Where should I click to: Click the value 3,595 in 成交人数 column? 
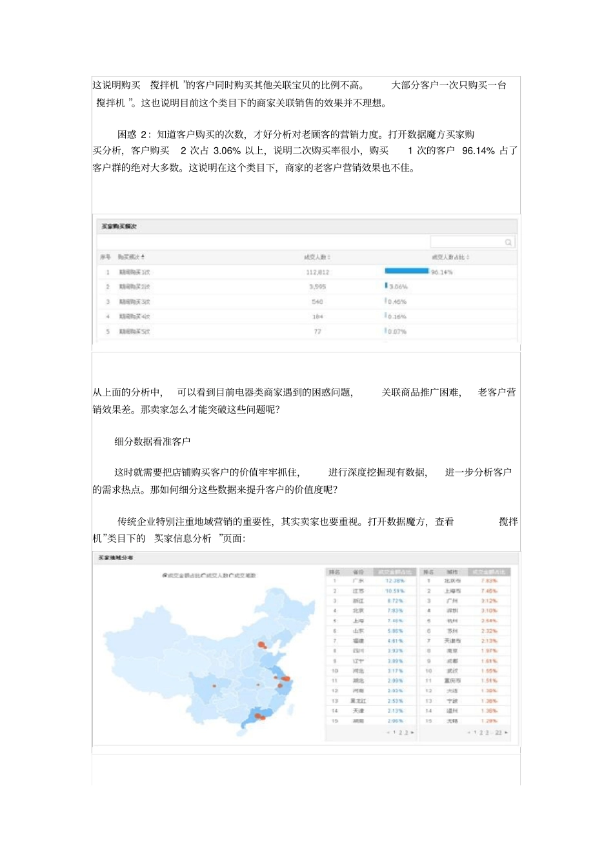[x=317, y=287]
